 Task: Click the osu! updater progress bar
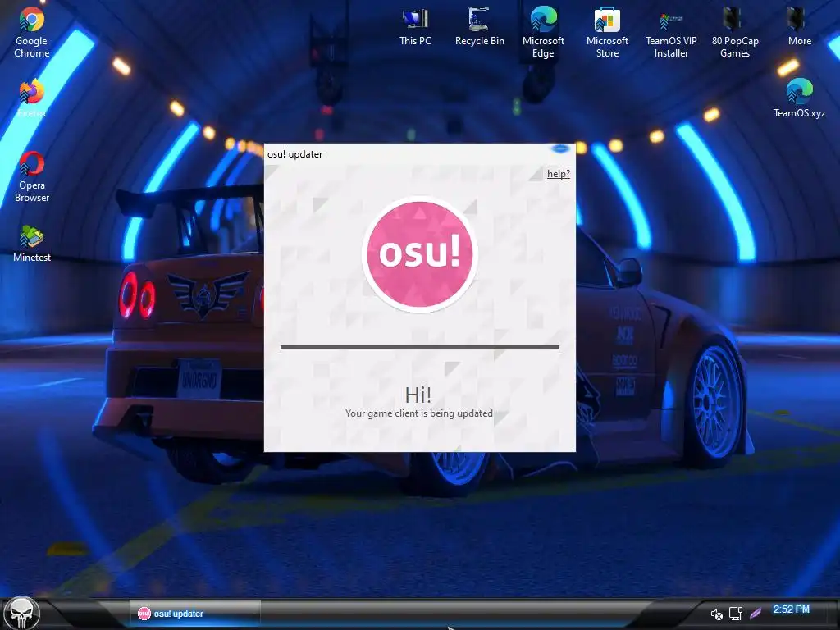[x=420, y=347]
